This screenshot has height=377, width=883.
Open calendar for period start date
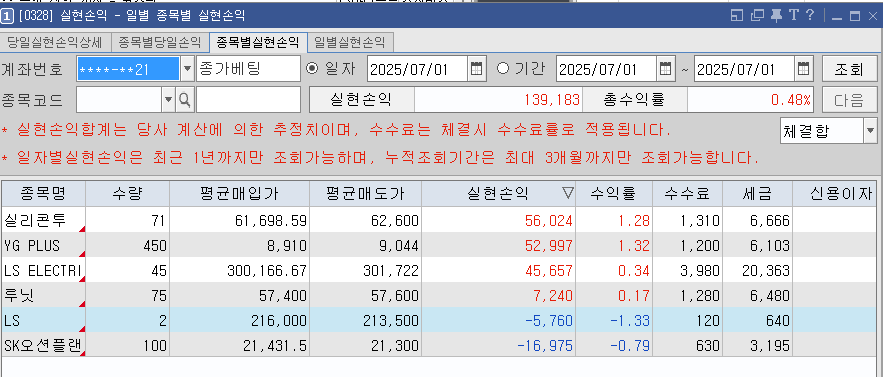tap(666, 69)
